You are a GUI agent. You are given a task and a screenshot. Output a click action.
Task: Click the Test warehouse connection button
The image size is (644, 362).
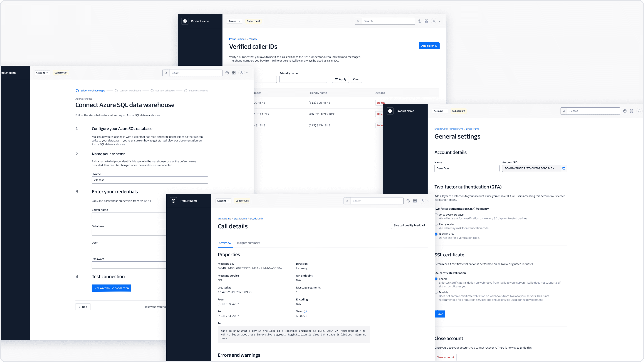coord(111,288)
